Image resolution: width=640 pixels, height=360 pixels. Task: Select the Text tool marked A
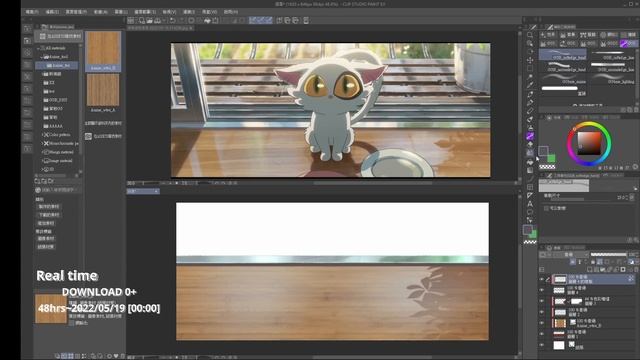click(530, 204)
